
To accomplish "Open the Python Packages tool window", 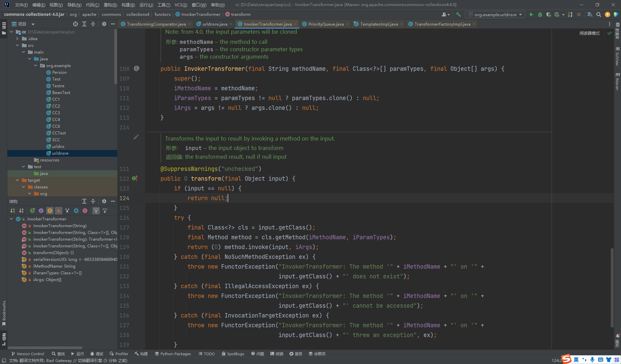I will pyautogui.click(x=173, y=354).
